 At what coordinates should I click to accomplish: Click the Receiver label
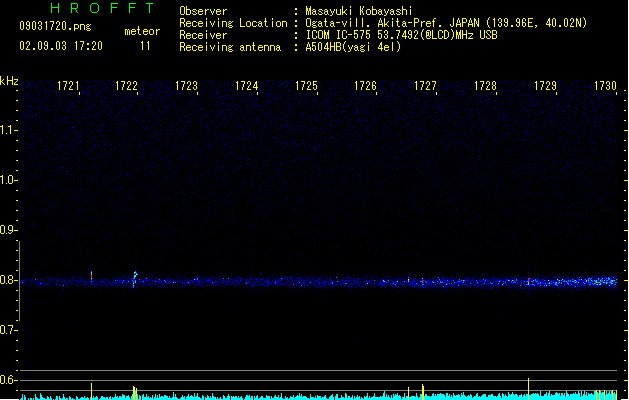(203, 35)
